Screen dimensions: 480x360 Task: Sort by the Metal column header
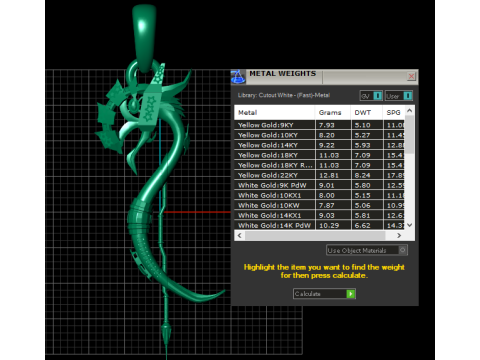point(275,113)
